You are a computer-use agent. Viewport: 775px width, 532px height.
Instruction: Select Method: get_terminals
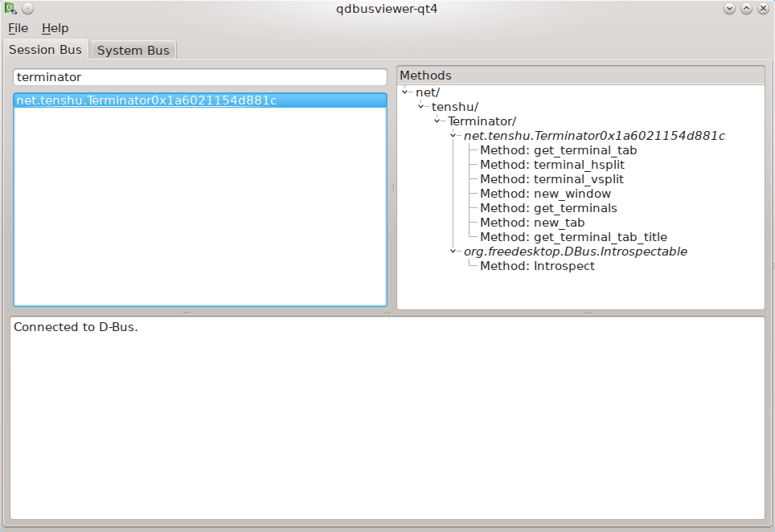tap(548, 208)
